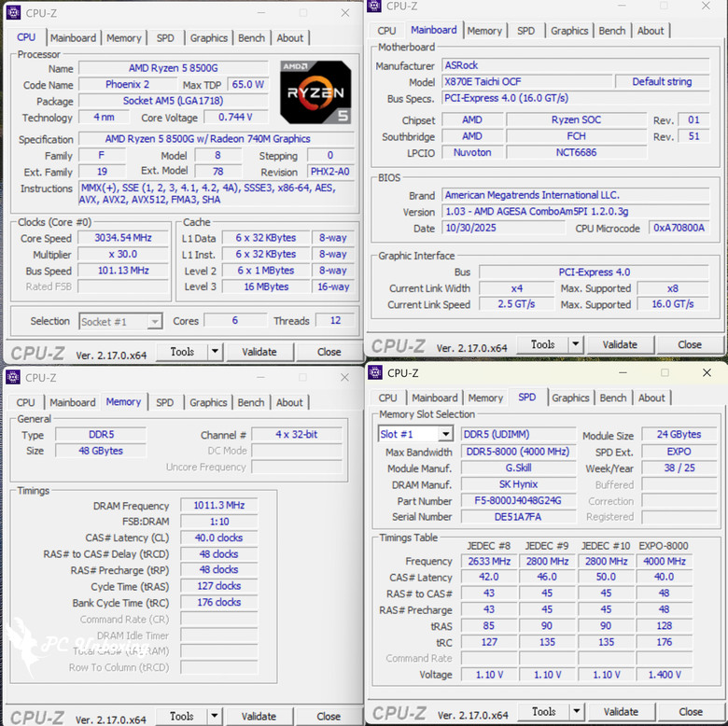728x726 pixels.
Task: Click the DRAM Frequency value 1011.3 MHz
Action: pos(219,505)
